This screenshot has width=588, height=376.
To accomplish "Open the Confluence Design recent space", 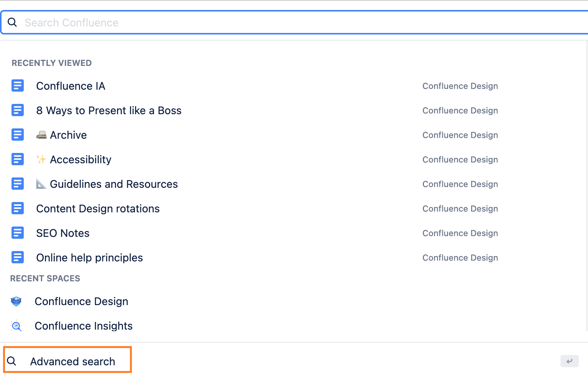I will click(81, 301).
